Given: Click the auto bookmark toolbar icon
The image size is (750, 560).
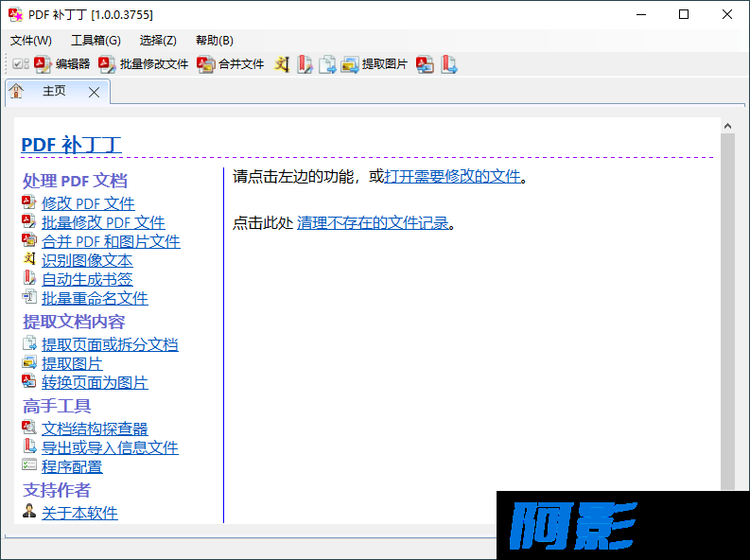Looking at the screenshot, I should point(305,64).
